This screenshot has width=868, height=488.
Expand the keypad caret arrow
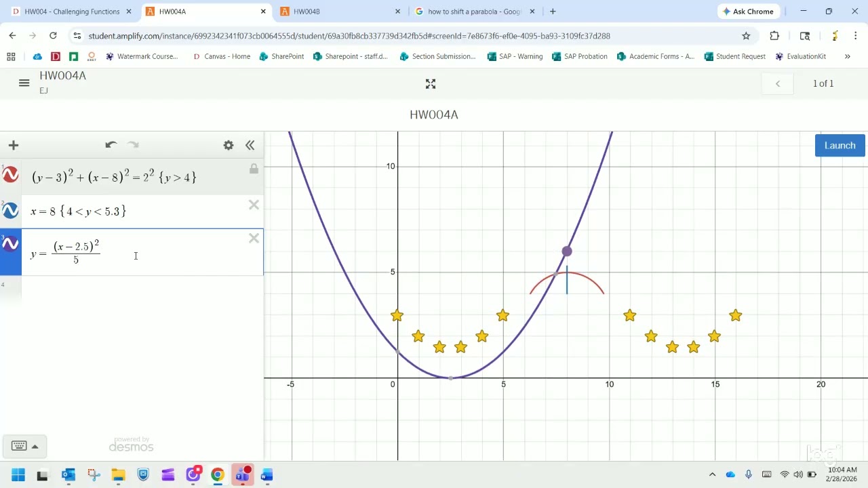pyautogui.click(x=35, y=446)
